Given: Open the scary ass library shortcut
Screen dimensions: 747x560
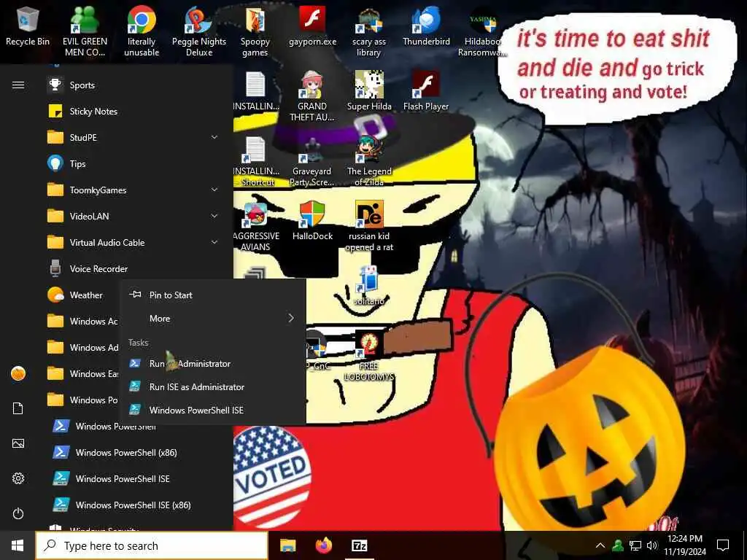Looking at the screenshot, I should click(x=368, y=31).
